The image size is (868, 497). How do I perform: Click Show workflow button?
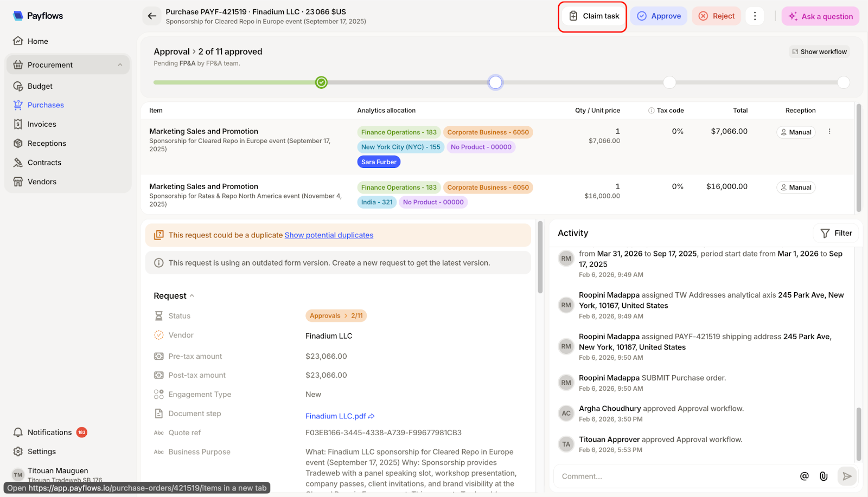[820, 51]
